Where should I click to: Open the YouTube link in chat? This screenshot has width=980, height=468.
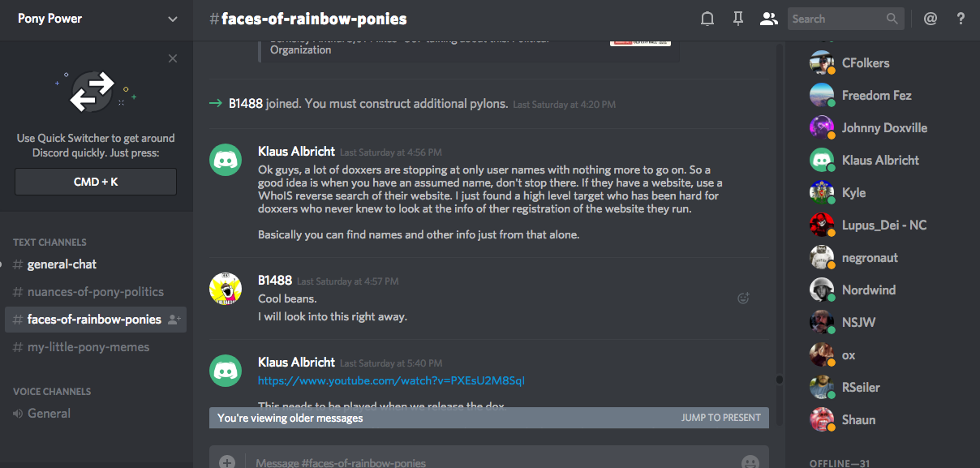[x=391, y=380]
